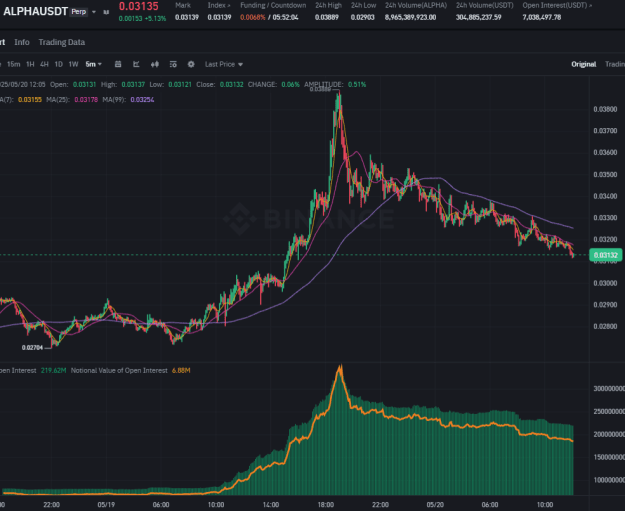Click the 05/20 date axis label
Viewport: 625px width, 511px height.
click(x=435, y=505)
